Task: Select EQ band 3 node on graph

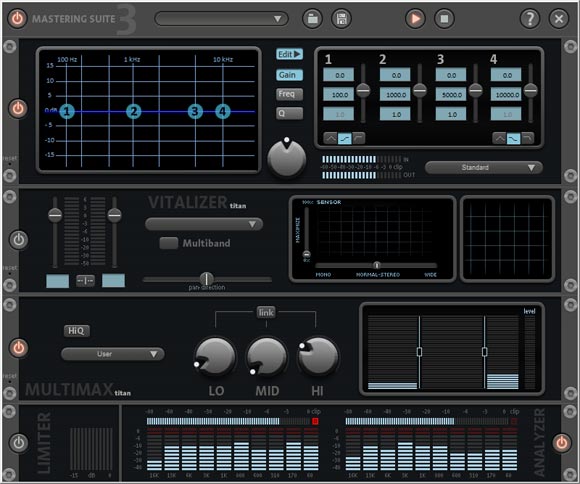Action: [195, 111]
